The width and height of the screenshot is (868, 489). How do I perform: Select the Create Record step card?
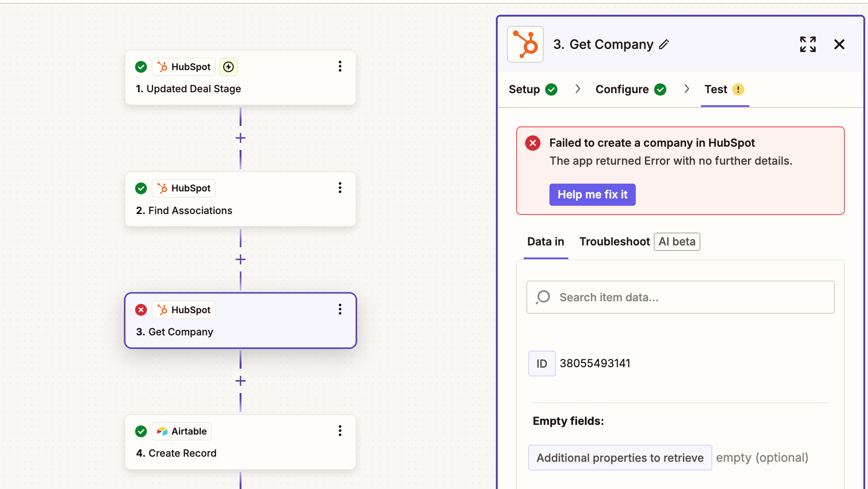click(x=241, y=442)
